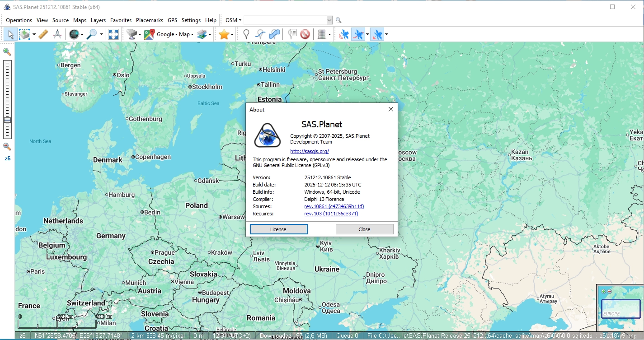Click the disk-drive tile source icon
Viewport: 644px width, 340px height.
click(x=132, y=34)
